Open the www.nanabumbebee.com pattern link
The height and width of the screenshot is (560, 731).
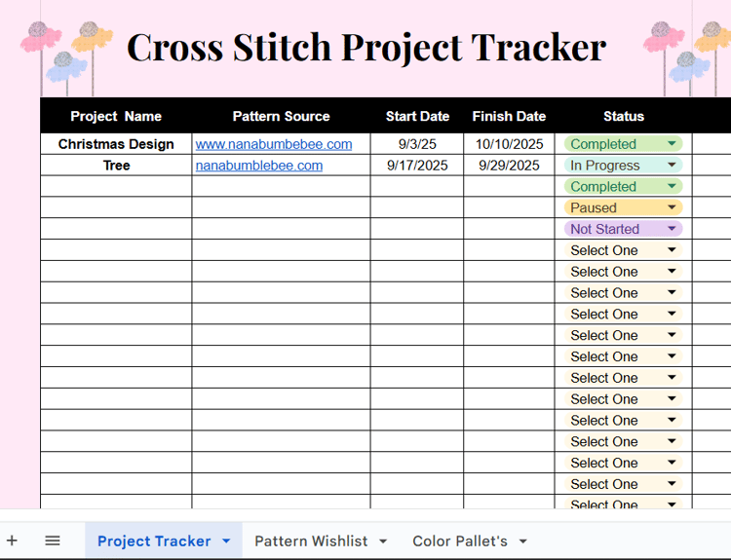tap(274, 144)
